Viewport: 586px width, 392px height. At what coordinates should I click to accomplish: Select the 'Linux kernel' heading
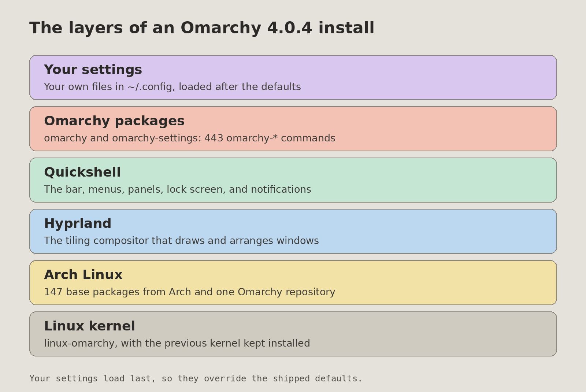[89, 326]
